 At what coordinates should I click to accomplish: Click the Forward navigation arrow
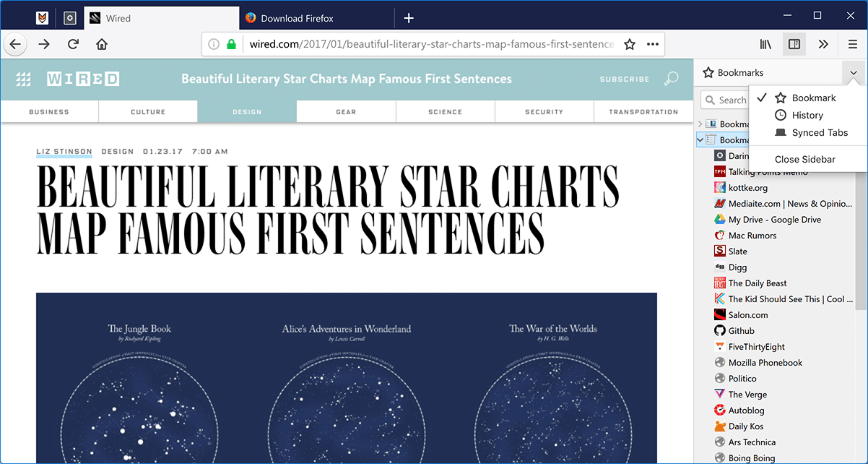[x=45, y=44]
